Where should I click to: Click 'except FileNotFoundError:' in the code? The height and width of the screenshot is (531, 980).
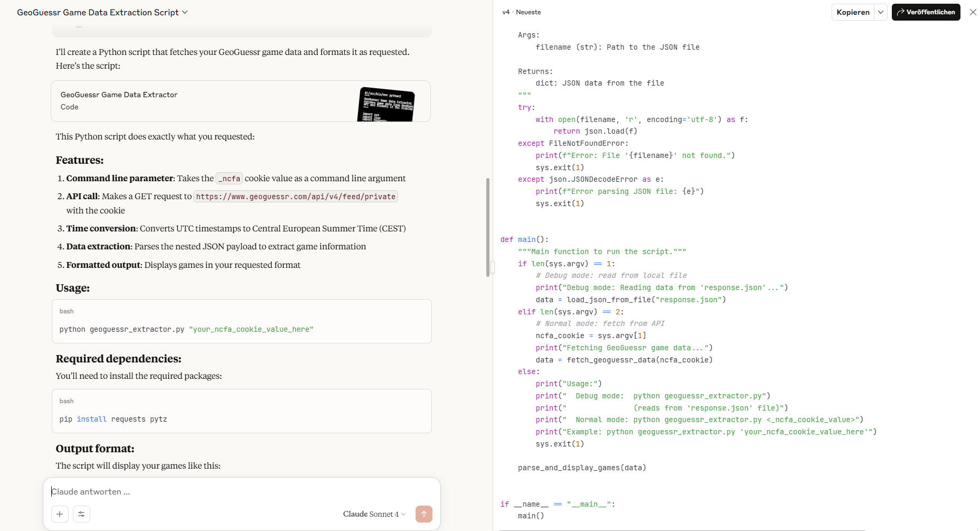[573, 143]
